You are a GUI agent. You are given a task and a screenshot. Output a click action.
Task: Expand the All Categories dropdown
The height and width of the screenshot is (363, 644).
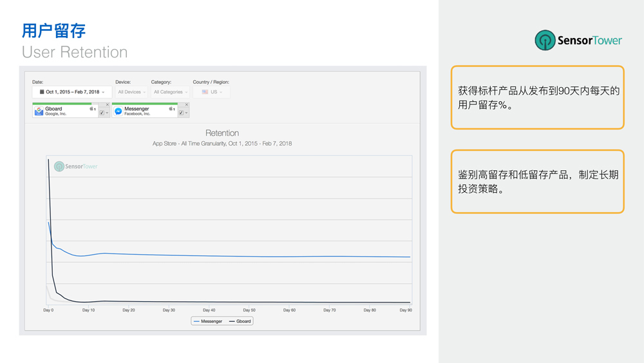171,92
